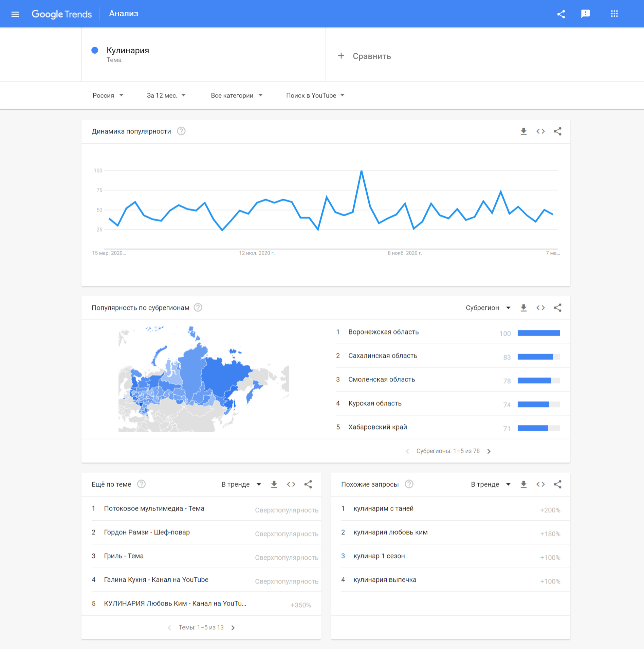This screenshot has height=649, width=644.
Task: Open the Google apps grid
Action: (614, 14)
